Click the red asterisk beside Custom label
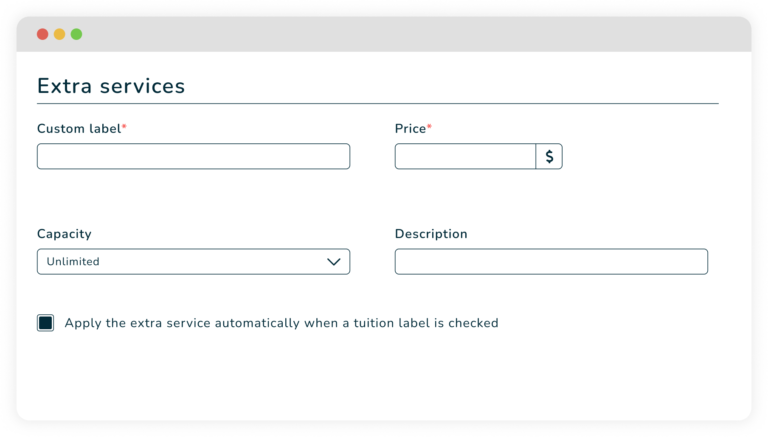 click(x=124, y=127)
